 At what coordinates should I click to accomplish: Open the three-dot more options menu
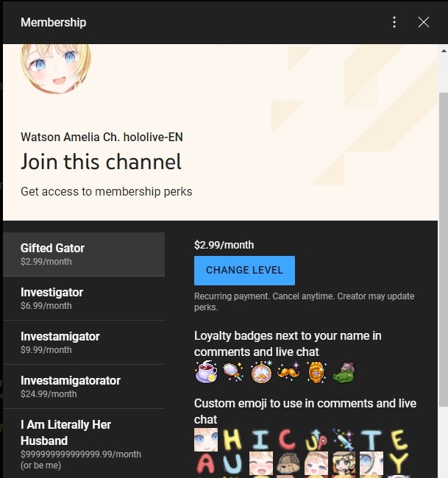pos(394,22)
